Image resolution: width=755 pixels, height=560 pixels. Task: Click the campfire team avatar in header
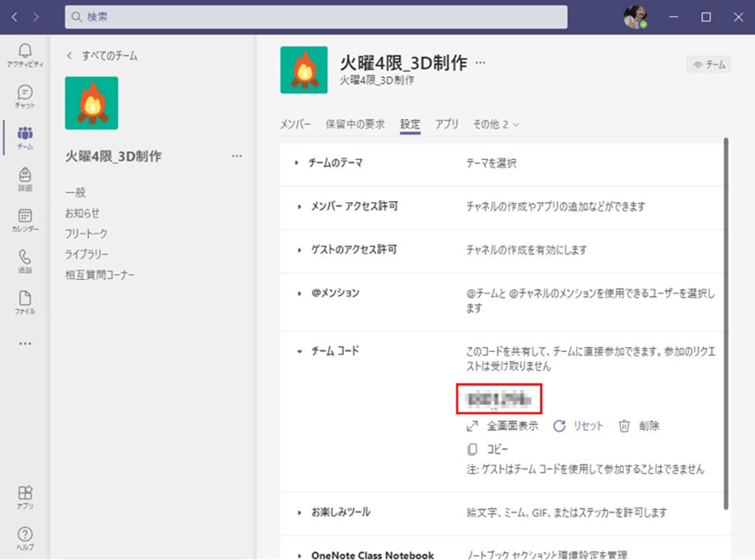304,70
